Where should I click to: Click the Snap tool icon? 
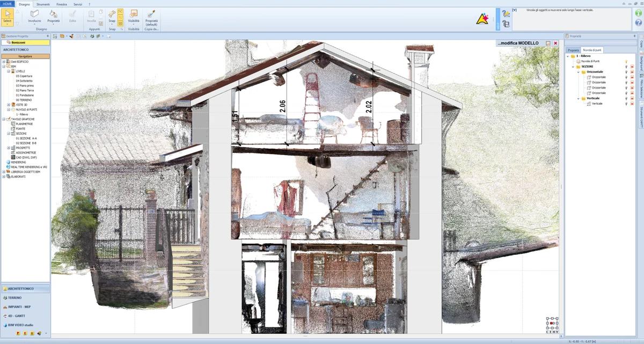[x=112, y=14]
